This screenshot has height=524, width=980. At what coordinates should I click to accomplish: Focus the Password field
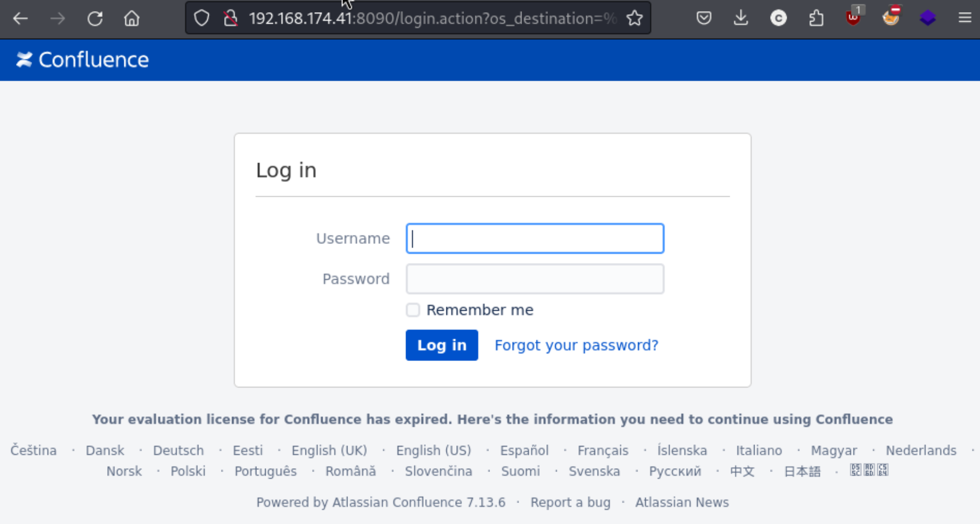[x=535, y=279]
